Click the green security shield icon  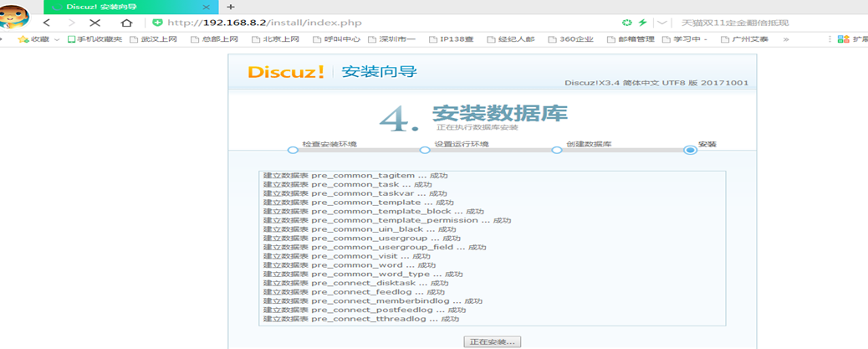tap(158, 23)
